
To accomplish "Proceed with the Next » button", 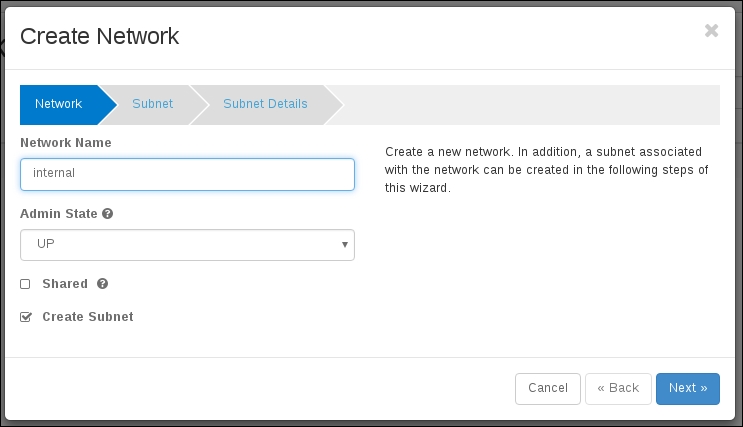I will (x=688, y=388).
